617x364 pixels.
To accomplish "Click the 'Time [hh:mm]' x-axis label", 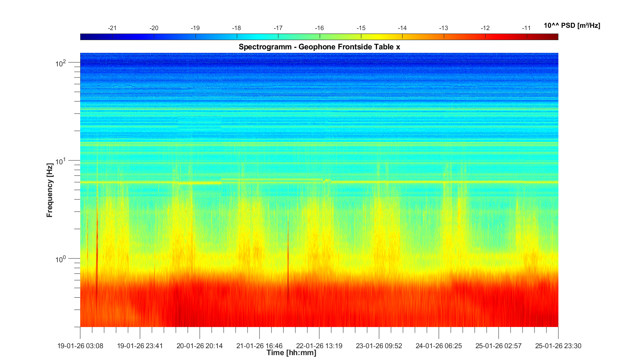I will (291, 353).
